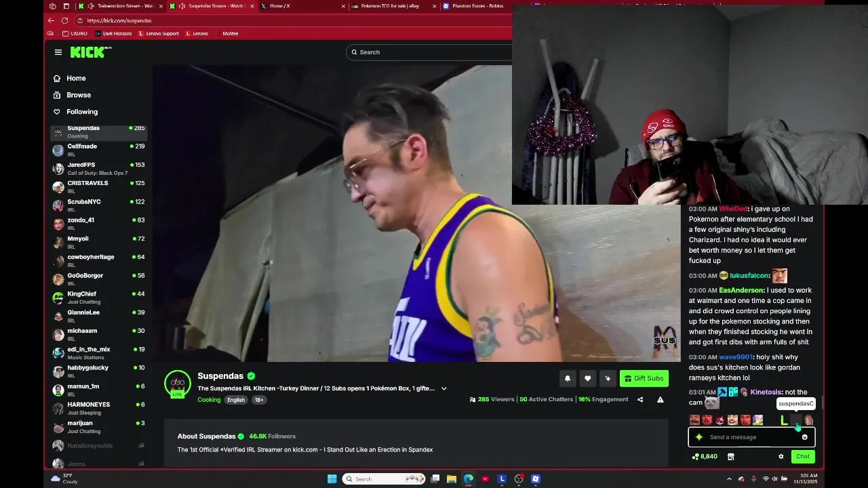The width and height of the screenshot is (868, 488).
Task: Show hidden system tray icons chevron
Action: [x=730, y=479]
